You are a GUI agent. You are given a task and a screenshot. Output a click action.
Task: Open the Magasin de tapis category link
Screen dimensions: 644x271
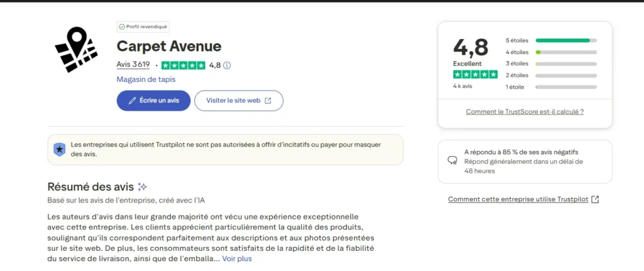[146, 79]
